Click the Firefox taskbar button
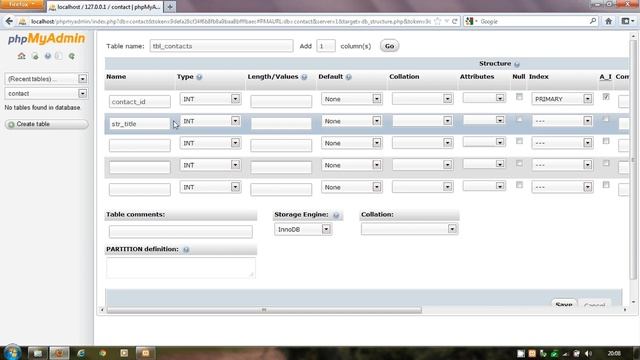Viewport: 640px width, 360px height. (x=59, y=353)
